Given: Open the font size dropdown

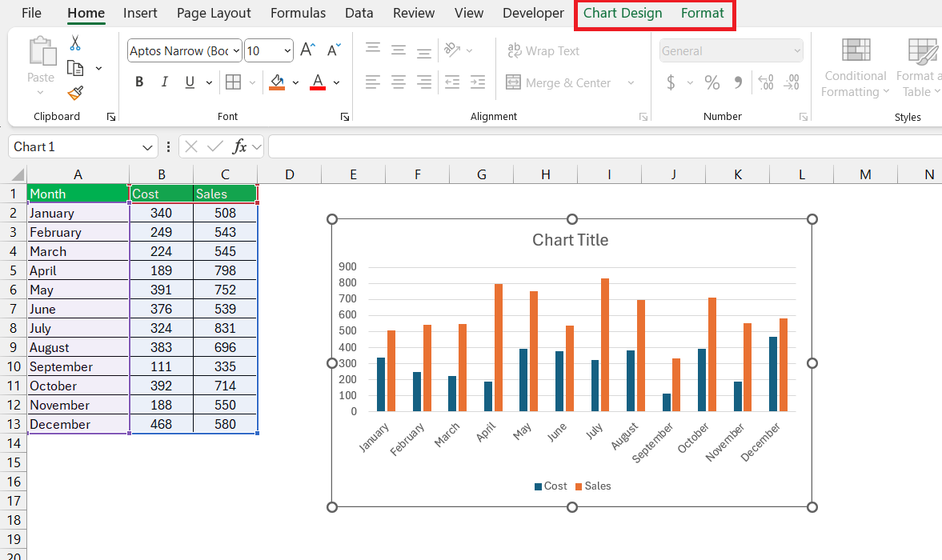Looking at the screenshot, I should point(288,51).
